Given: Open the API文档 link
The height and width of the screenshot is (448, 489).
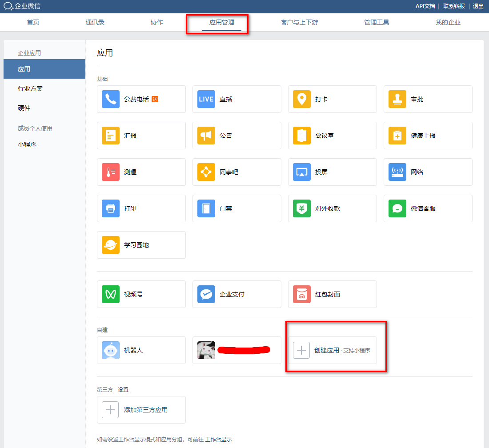Looking at the screenshot, I should point(425,6).
